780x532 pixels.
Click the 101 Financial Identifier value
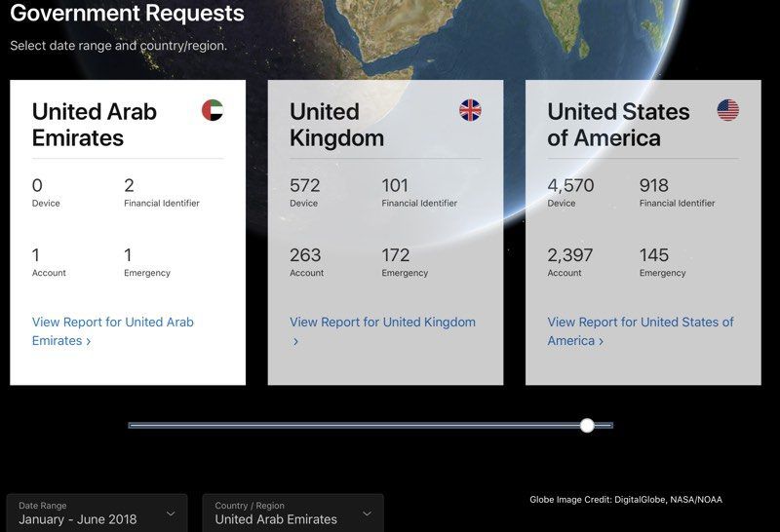tap(395, 185)
